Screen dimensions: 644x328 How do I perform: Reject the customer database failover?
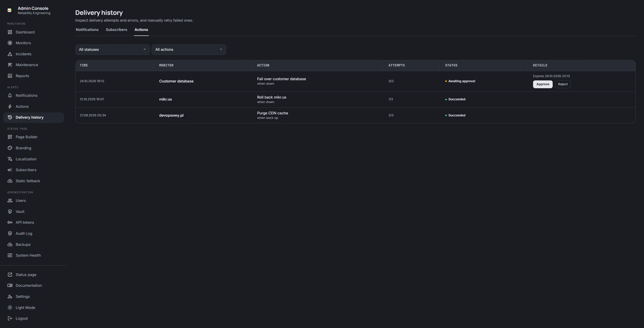point(563,84)
